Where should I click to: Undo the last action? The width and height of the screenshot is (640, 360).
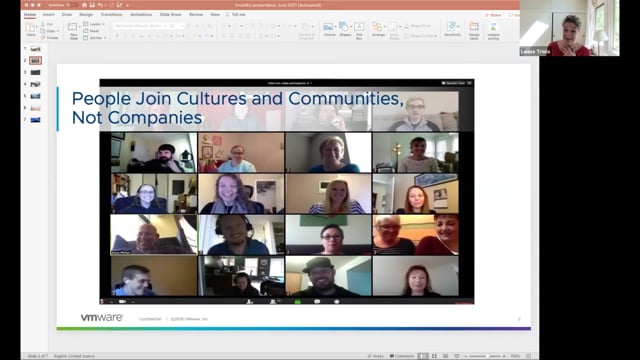click(x=100, y=5)
